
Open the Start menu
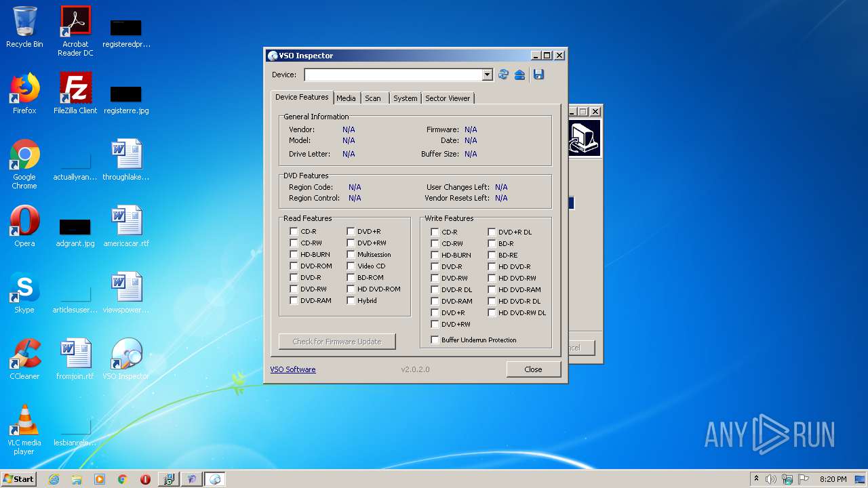click(x=19, y=479)
